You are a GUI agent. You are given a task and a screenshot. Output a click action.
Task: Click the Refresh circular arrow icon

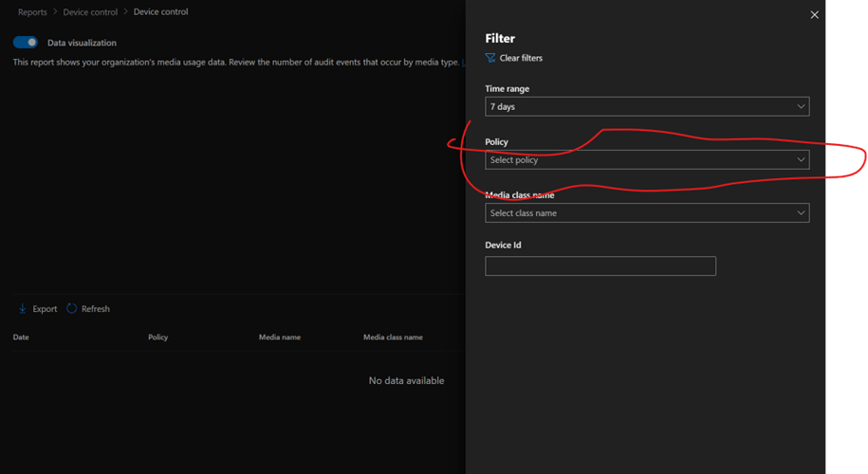click(72, 309)
